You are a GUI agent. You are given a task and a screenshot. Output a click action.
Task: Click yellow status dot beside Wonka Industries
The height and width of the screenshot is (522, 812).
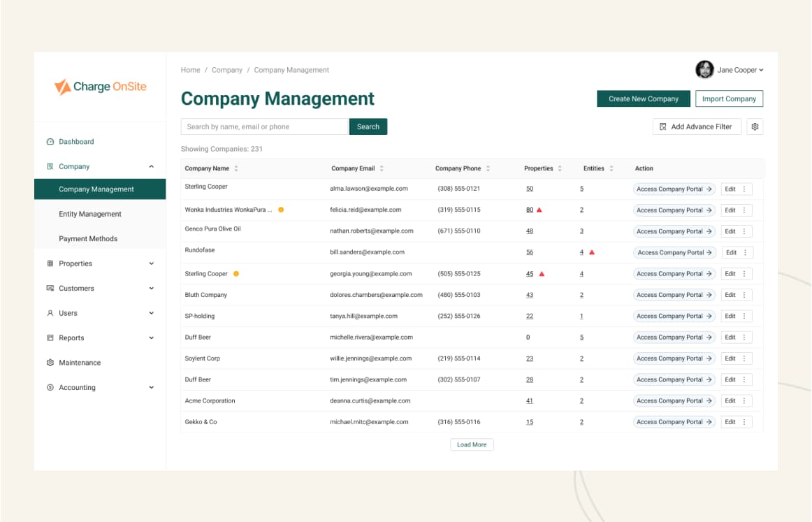(281, 210)
